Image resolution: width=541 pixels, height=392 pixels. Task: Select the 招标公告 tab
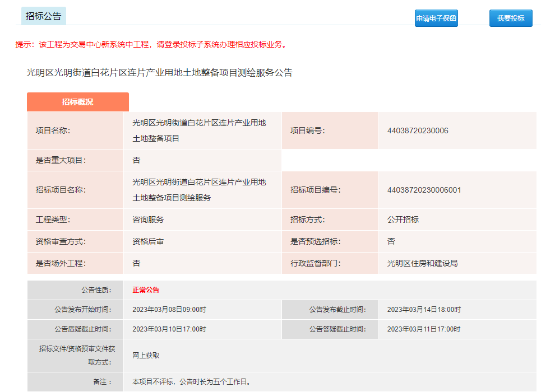pos(43,16)
